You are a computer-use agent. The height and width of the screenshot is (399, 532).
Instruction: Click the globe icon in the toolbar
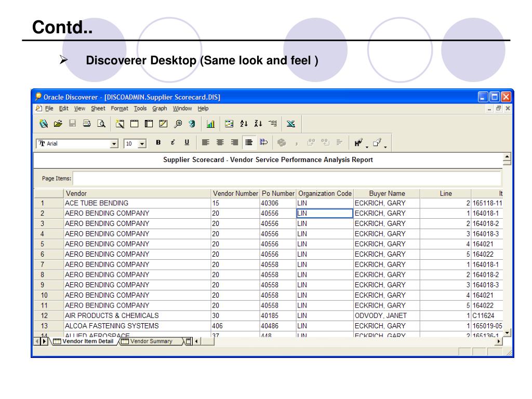click(192, 124)
